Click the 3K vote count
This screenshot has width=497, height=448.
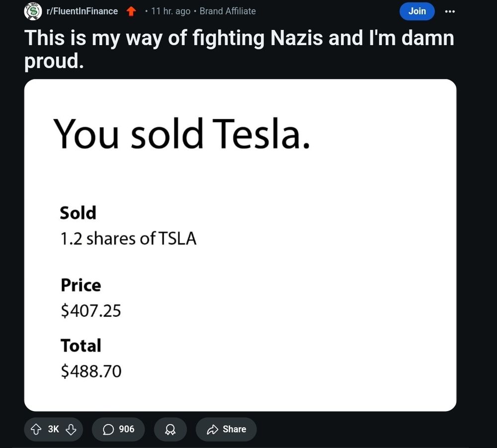pyautogui.click(x=53, y=429)
